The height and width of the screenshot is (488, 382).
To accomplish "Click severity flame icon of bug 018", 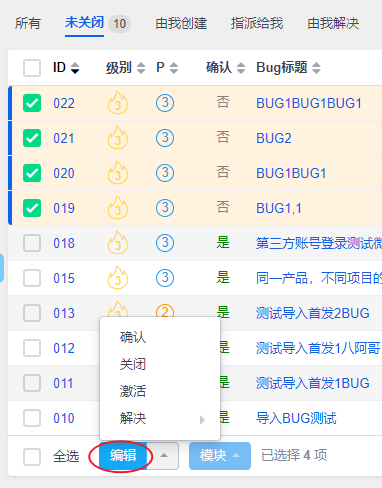I will (118, 243).
